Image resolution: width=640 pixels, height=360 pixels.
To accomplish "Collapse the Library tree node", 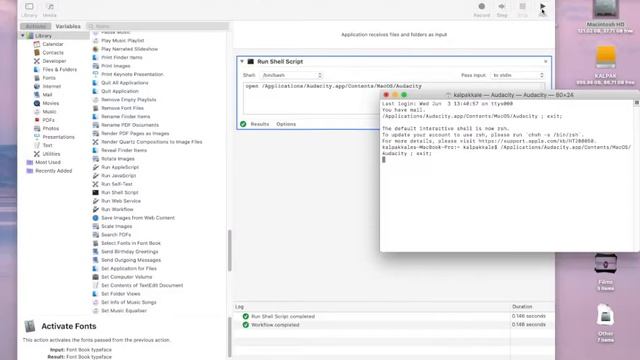I will 22,36.
